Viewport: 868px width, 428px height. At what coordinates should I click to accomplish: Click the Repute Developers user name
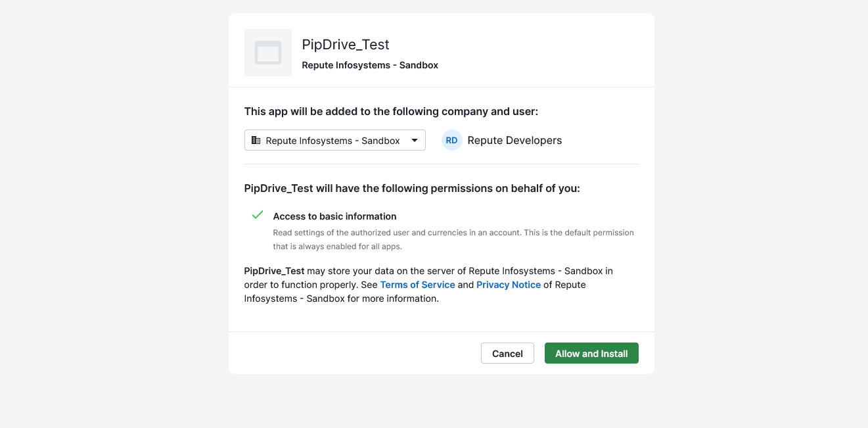click(514, 140)
